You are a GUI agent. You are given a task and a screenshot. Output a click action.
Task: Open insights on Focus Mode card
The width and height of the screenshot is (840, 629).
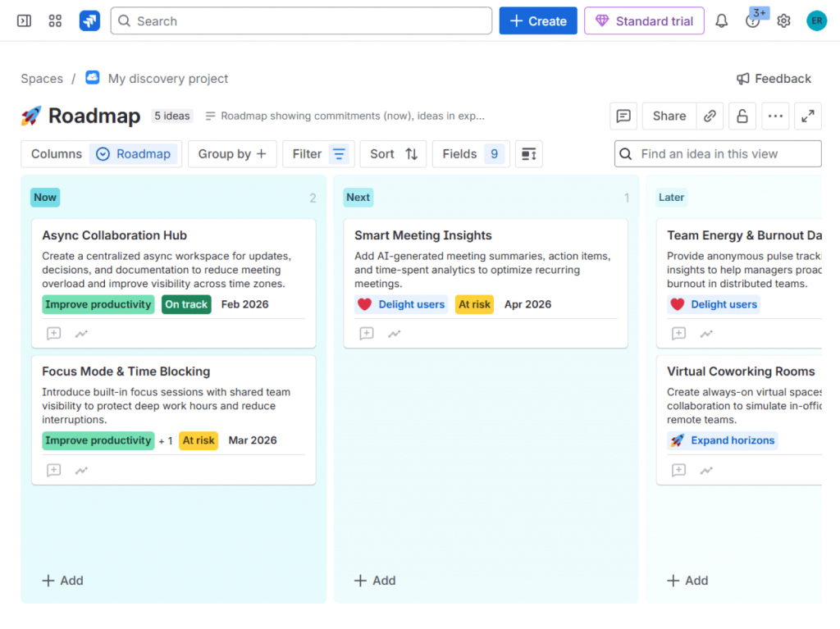81,471
